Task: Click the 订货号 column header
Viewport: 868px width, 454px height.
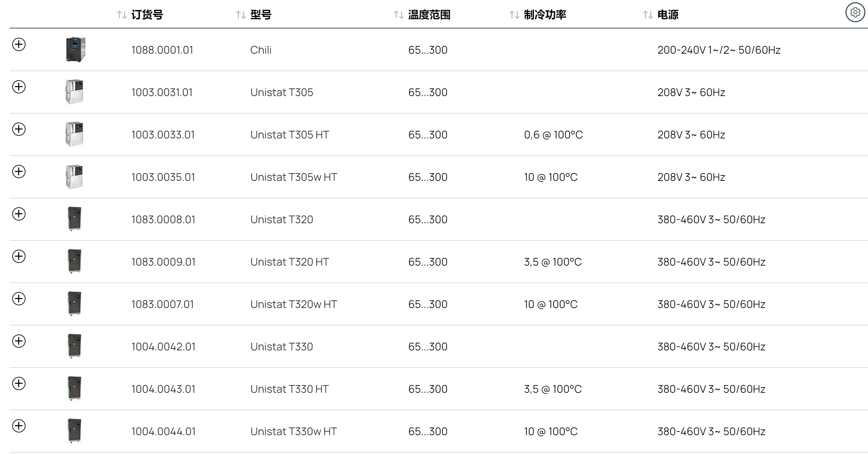Action: click(147, 15)
